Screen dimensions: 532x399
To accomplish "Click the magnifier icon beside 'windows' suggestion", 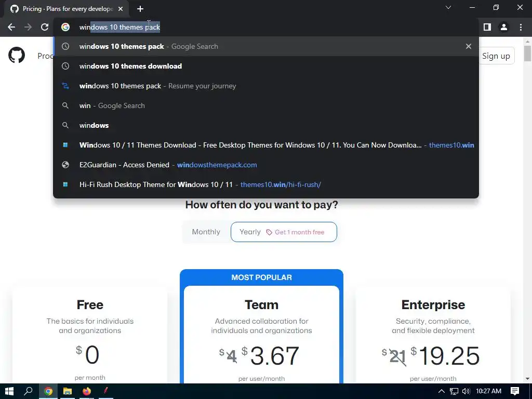I will 65,125.
